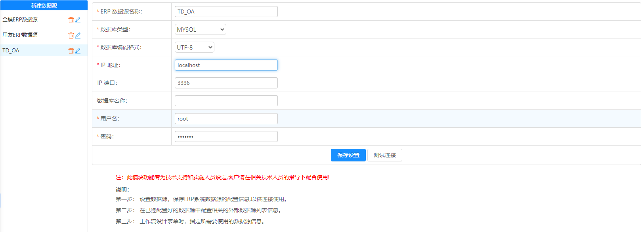Viewport: 644px width, 232px height.
Task: Click the IP 地址 localhost field
Action: click(x=226, y=65)
